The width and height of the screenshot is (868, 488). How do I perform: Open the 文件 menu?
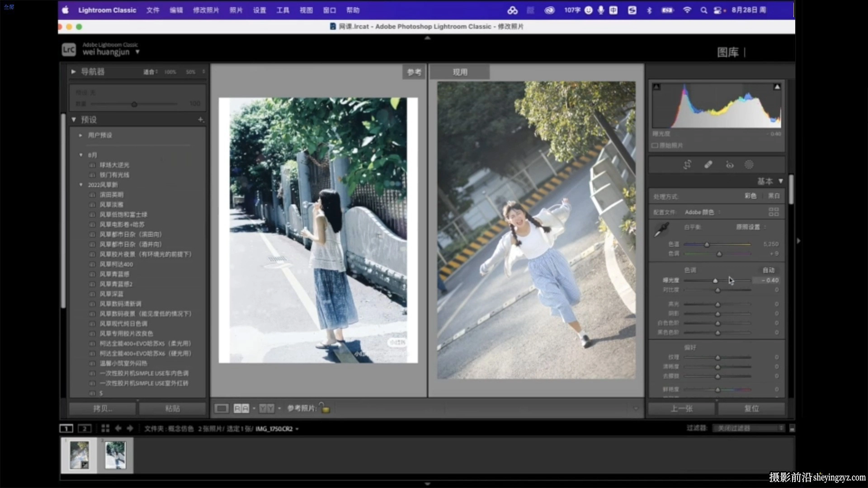tap(153, 10)
